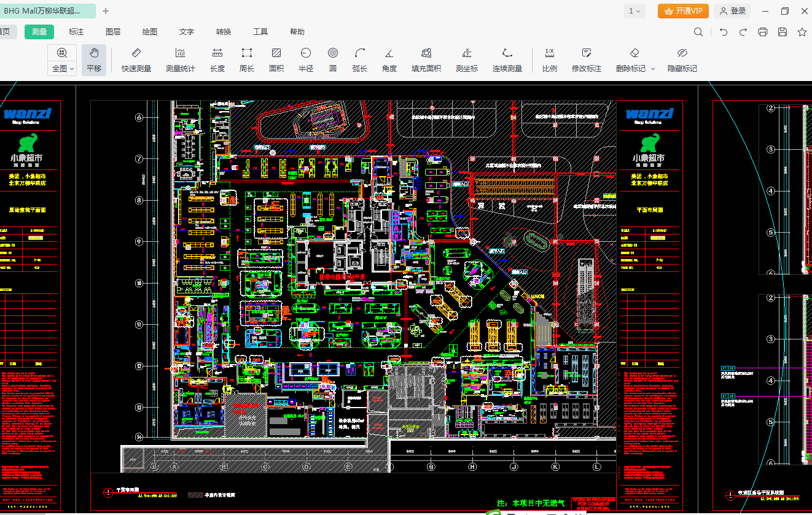Activate the arc length (弧长) tool

359,60
